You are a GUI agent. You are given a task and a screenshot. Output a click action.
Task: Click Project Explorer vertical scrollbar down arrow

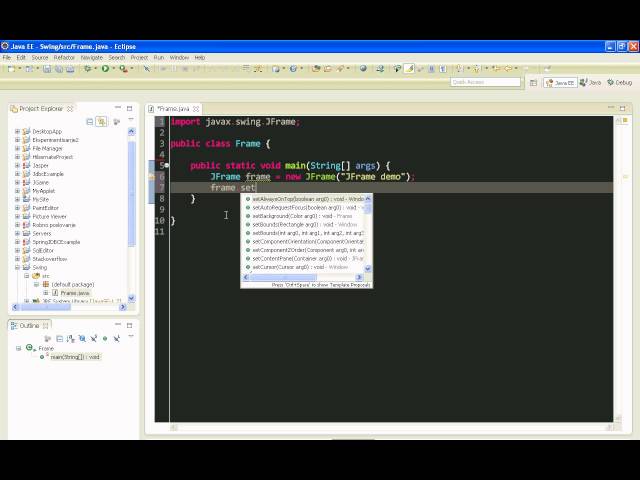pos(131,298)
